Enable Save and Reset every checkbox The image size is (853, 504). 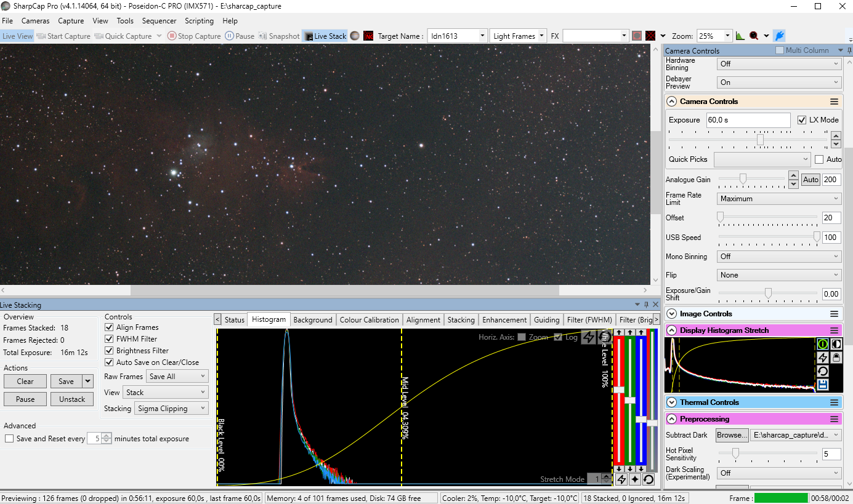click(9, 439)
